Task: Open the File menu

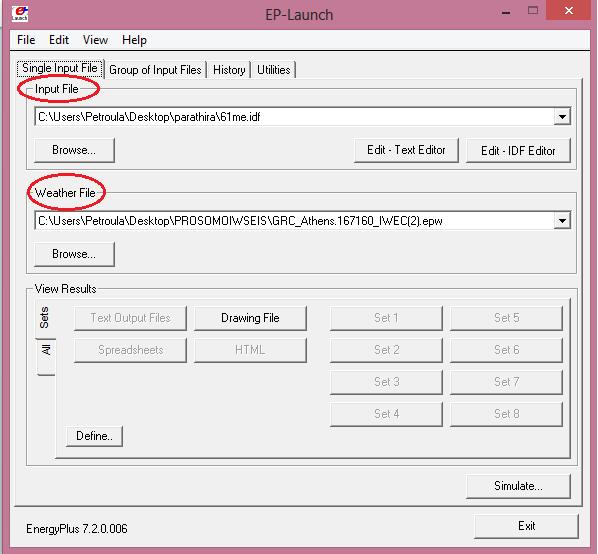Action: (26, 40)
